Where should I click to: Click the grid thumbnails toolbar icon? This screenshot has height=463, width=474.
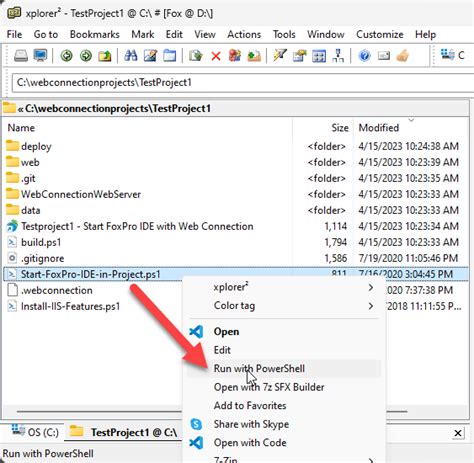coord(319,56)
